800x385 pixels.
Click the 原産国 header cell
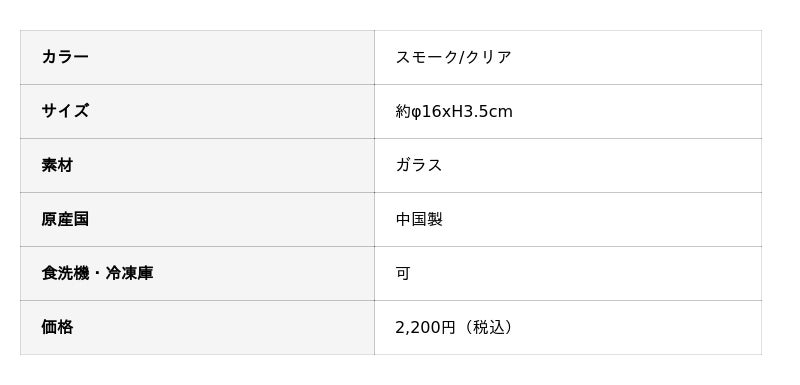click(x=197, y=219)
